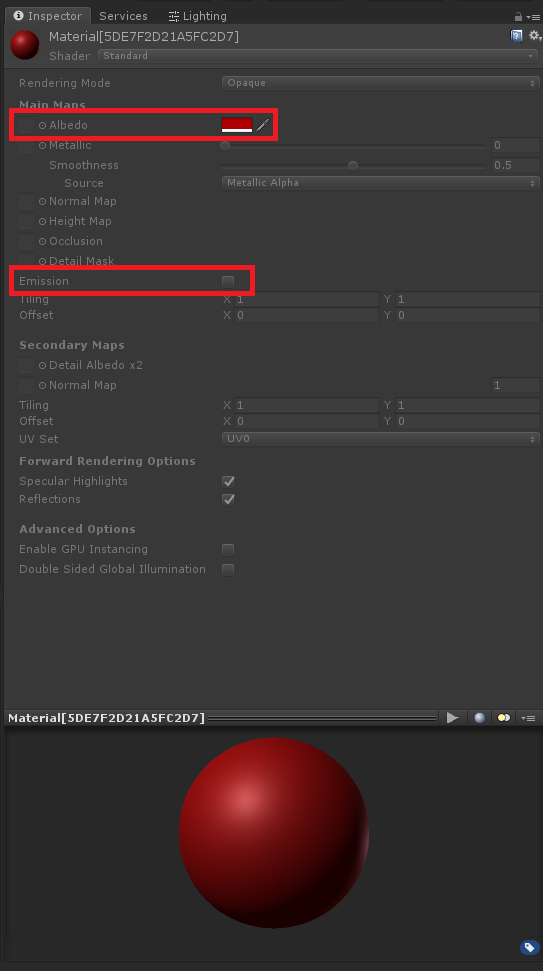Open the Shader dropdown set to Standard
543x971 pixels.
tap(318, 56)
